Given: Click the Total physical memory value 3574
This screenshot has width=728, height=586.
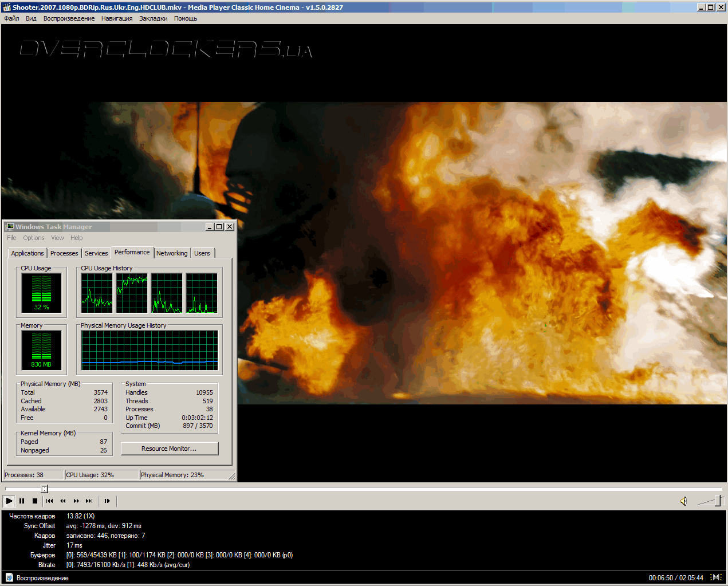Looking at the screenshot, I should click(101, 392).
